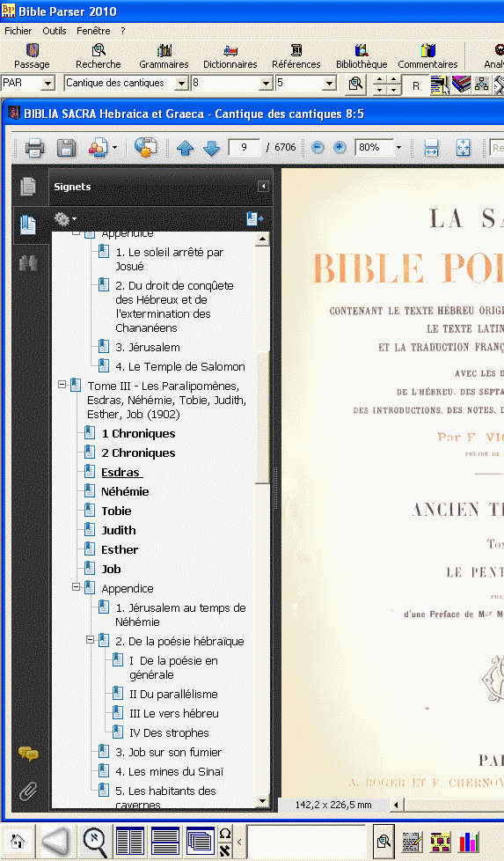504x861 pixels.
Task: Click the home icon in the bottom bar
Action: [18, 841]
